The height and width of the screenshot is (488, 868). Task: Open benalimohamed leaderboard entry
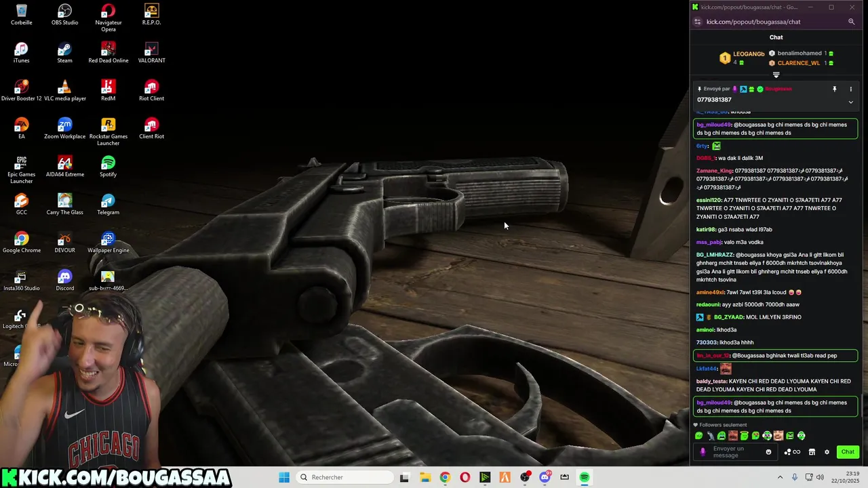(800, 54)
